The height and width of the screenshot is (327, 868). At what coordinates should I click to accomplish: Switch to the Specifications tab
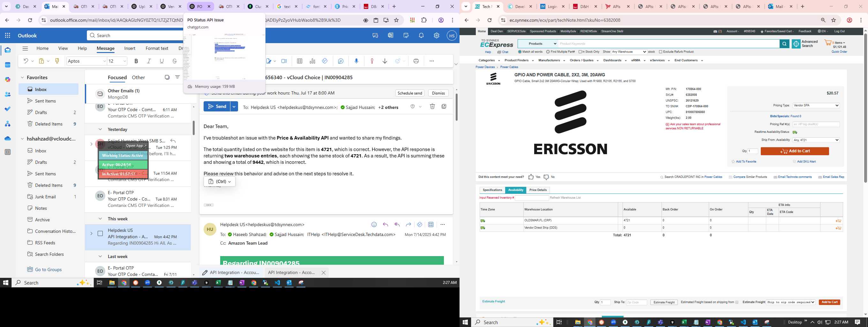point(492,190)
